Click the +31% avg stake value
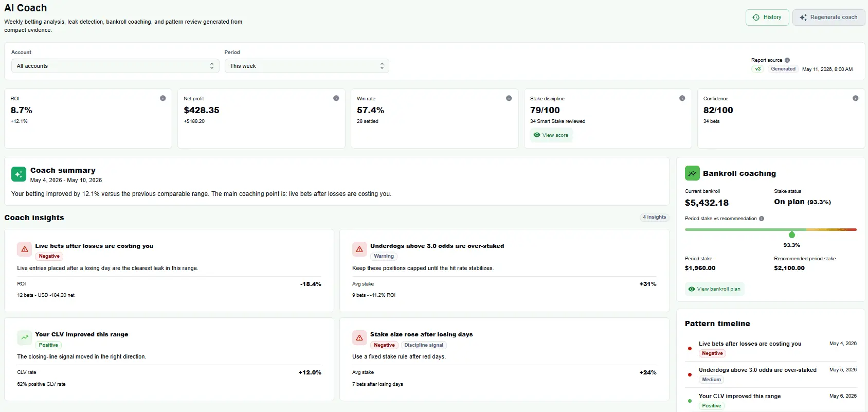 [648, 284]
